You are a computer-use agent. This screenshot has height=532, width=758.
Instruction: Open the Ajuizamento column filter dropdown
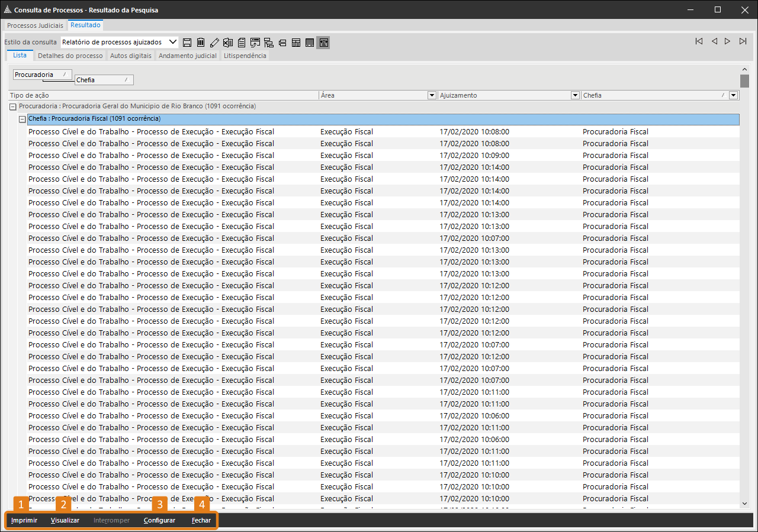coord(574,95)
